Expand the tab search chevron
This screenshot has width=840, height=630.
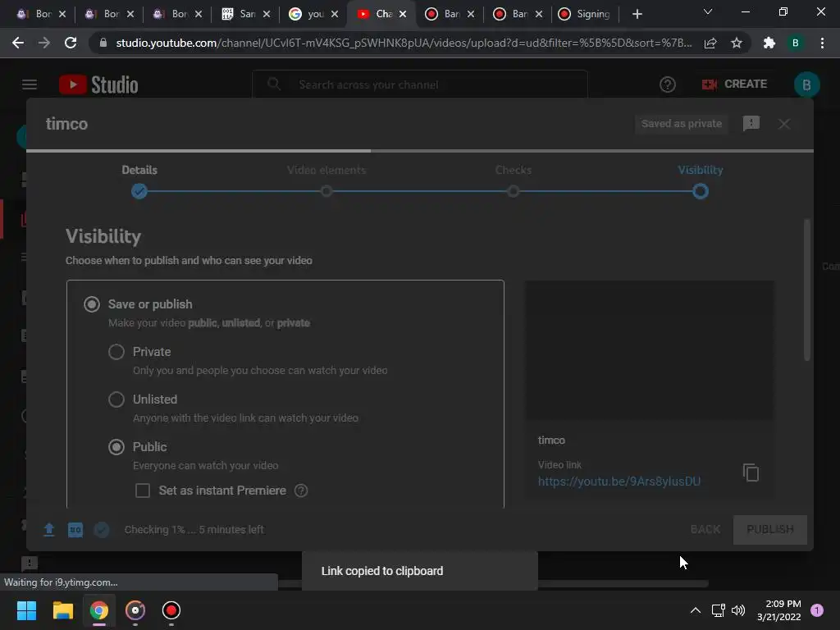click(708, 11)
